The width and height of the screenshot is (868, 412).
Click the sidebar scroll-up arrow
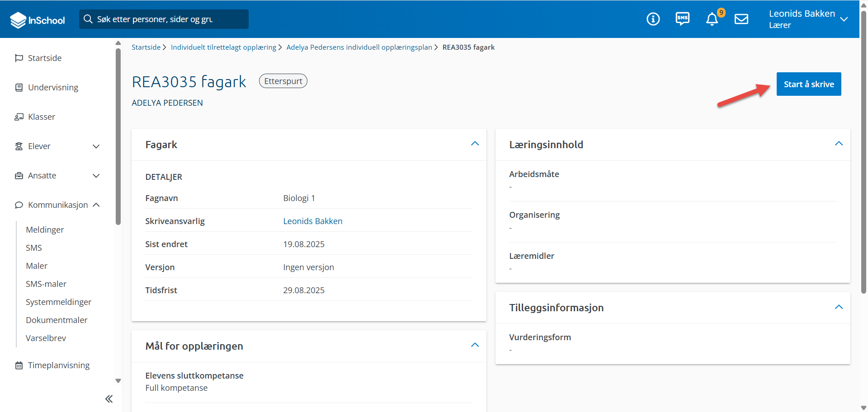click(118, 43)
